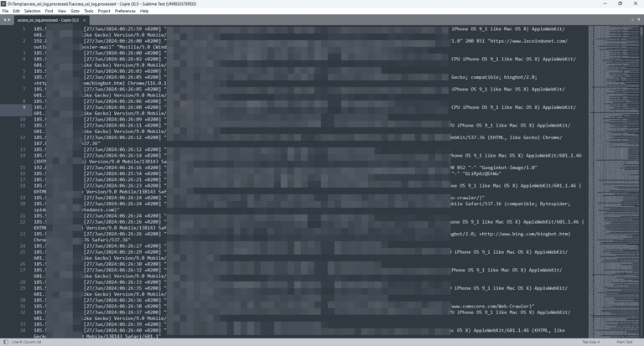Open the Project menu
The width and height of the screenshot is (644, 346).
click(104, 11)
